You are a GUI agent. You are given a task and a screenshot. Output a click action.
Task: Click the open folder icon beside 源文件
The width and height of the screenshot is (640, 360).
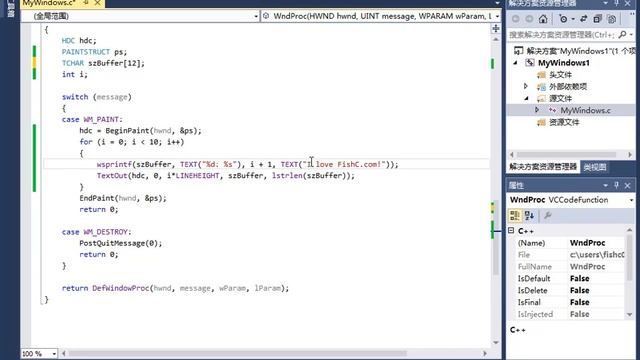click(x=541, y=98)
